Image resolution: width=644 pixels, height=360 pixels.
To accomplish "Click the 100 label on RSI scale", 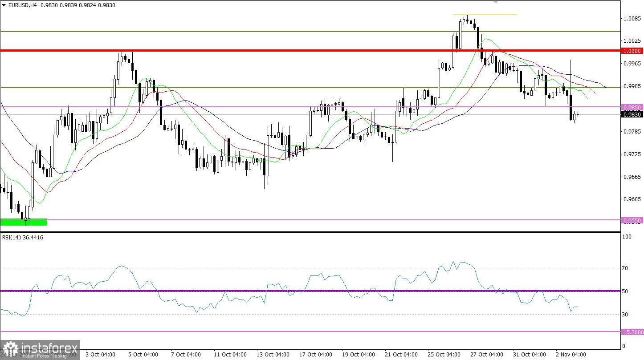I will tap(627, 237).
